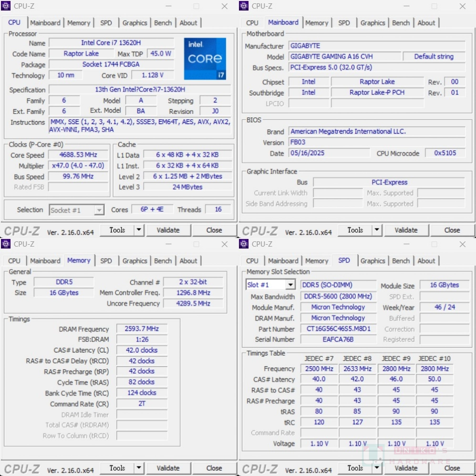
Task: Click the CPU-Z title icon in the SPD-tab window
Action: pyautogui.click(x=243, y=244)
